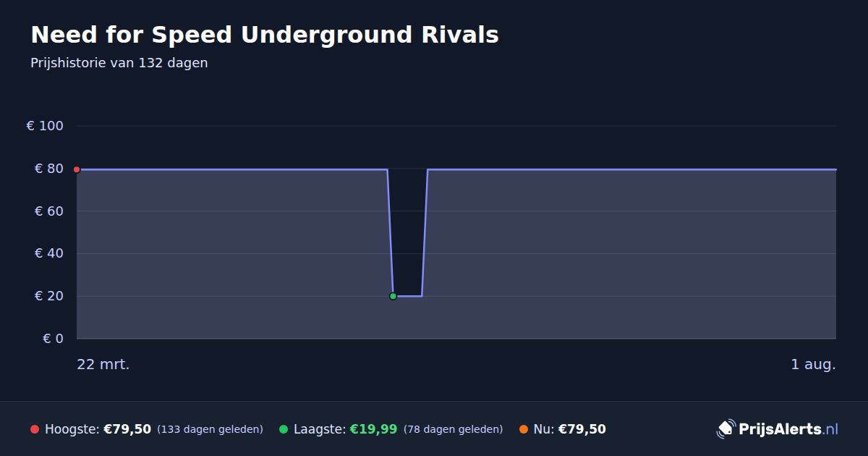Click the Hoogste €79,50 price value
Screen dimensions: 868x456
(127, 429)
